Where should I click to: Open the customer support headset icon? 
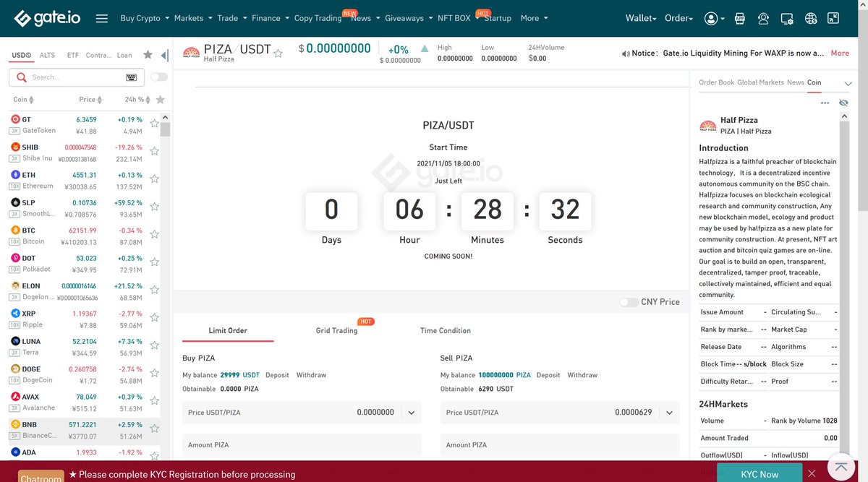(x=763, y=18)
